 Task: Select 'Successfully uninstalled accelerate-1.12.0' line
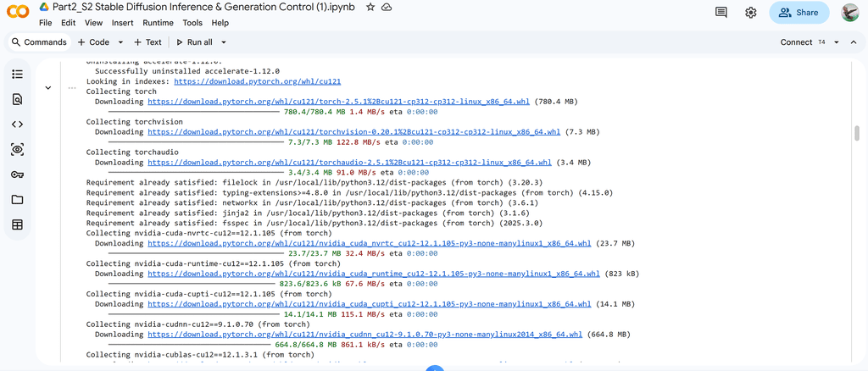tap(187, 71)
